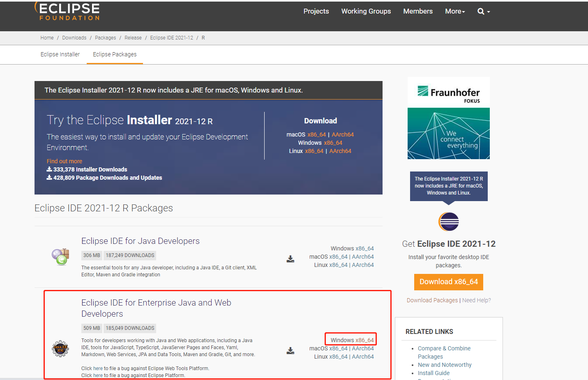This screenshot has height=380, width=588.
Task: Switch to the Eclipse Installer tab
Action: [60, 54]
